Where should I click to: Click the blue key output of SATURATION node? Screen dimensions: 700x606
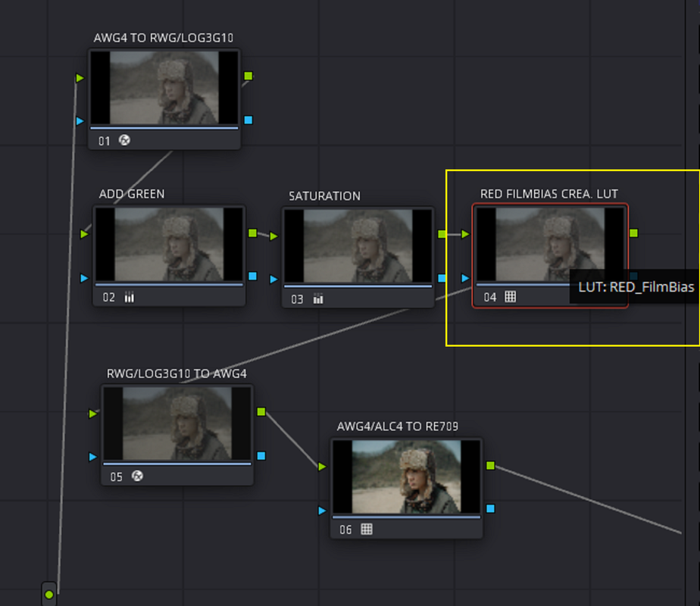click(x=442, y=278)
